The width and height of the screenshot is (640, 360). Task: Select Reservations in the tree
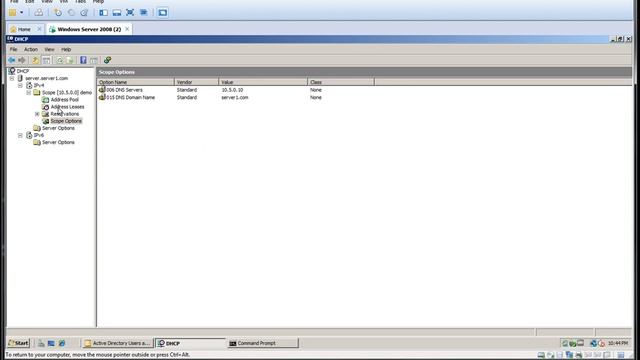click(64, 114)
